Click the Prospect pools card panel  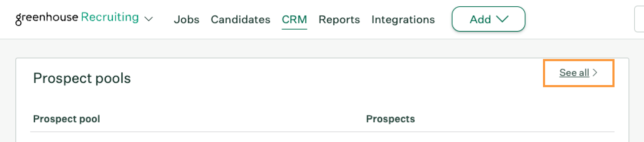(x=322, y=100)
